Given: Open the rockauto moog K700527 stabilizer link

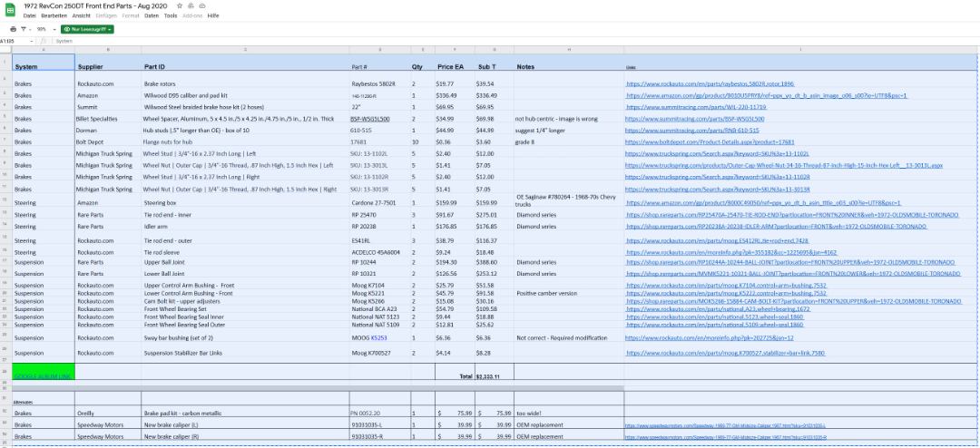Looking at the screenshot, I should point(726,353).
